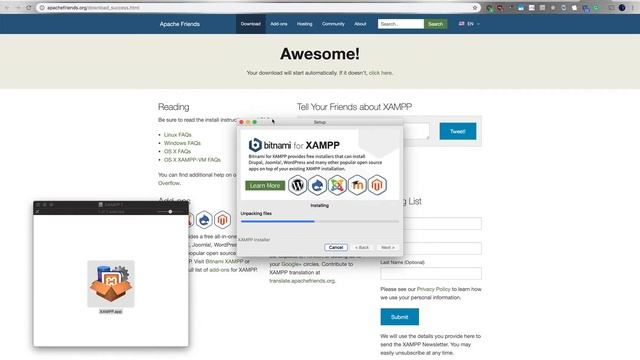Bookmark this page with the star icon
640x360 pixels.
click(475, 8)
